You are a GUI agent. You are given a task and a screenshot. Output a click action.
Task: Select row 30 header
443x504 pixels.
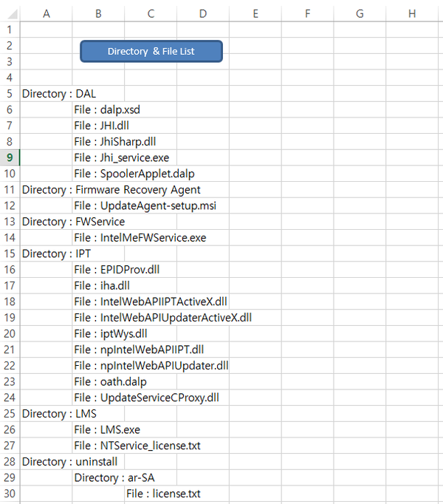click(10, 494)
